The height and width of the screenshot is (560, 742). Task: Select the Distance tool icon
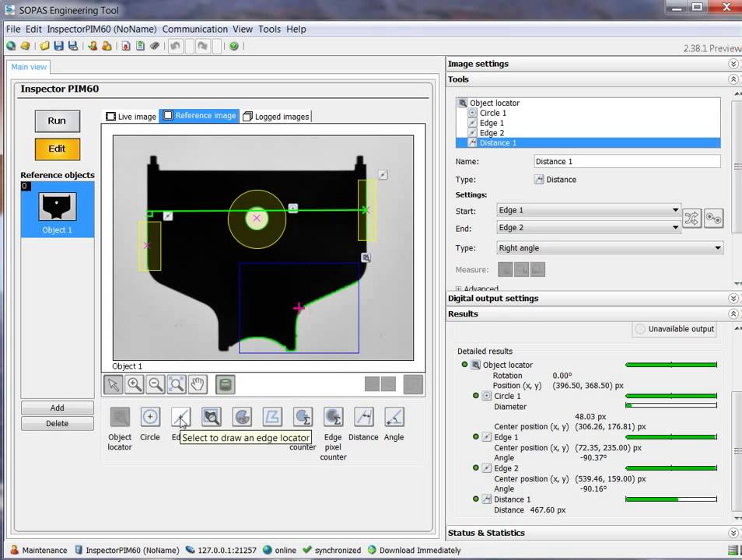click(x=363, y=417)
